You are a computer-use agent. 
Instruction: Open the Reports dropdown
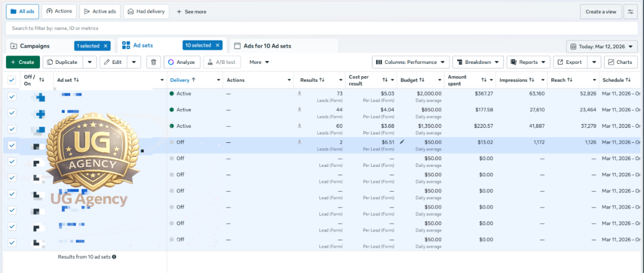(x=528, y=62)
